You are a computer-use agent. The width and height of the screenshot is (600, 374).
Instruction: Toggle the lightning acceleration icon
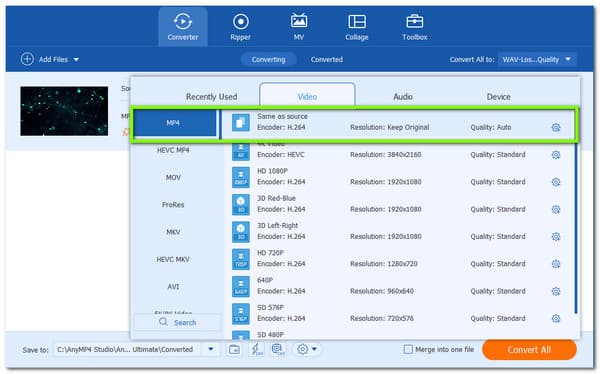tap(256, 349)
